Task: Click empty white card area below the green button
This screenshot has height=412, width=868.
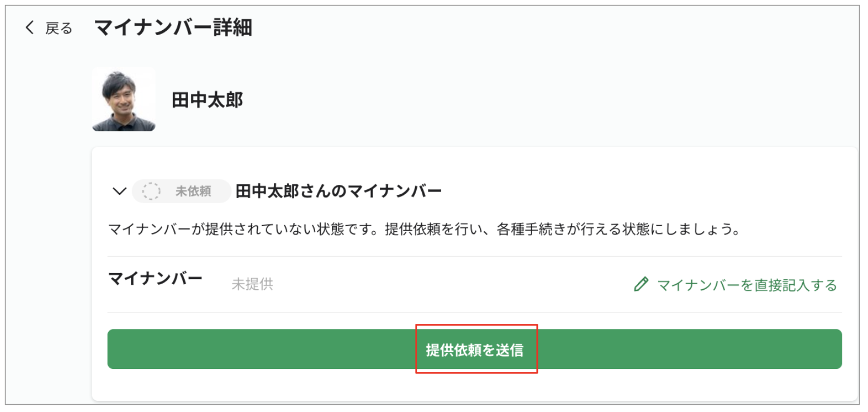Action: pyautogui.click(x=474, y=385)
